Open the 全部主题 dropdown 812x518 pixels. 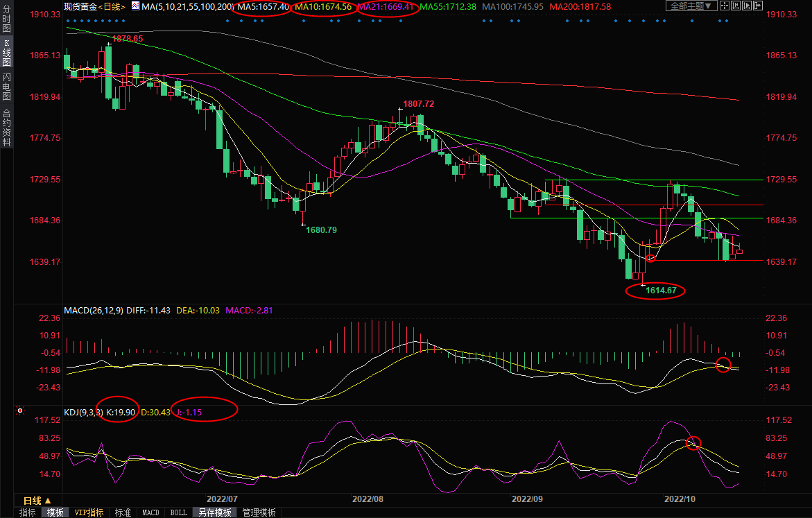[691, 6]
